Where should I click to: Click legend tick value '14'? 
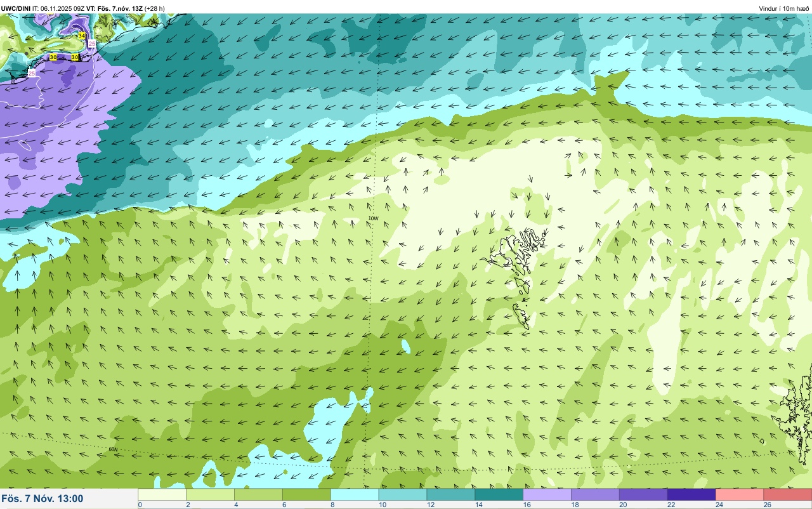pos(479,505)
